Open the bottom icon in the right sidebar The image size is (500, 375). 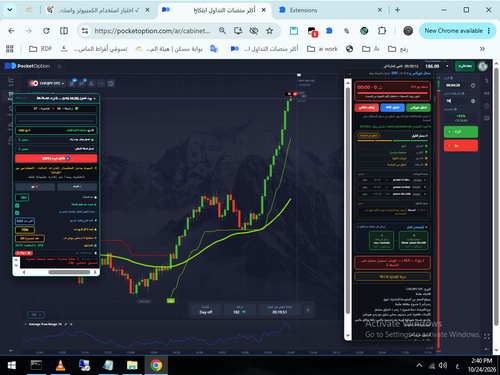(487, 118)
